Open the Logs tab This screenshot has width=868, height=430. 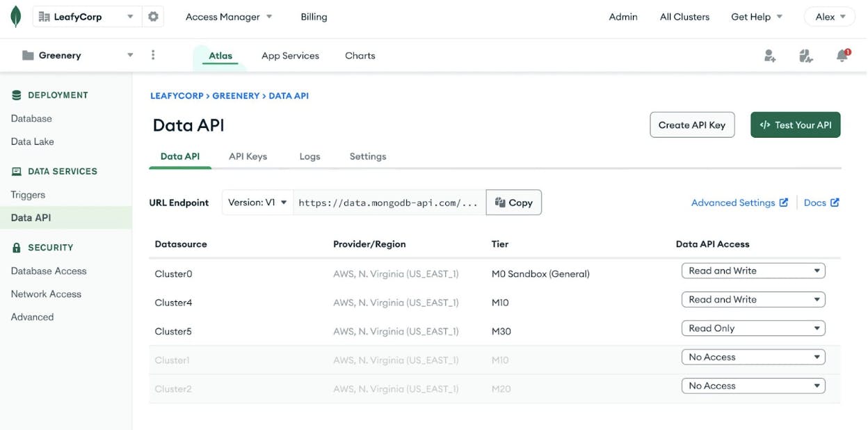click(310, 156)
